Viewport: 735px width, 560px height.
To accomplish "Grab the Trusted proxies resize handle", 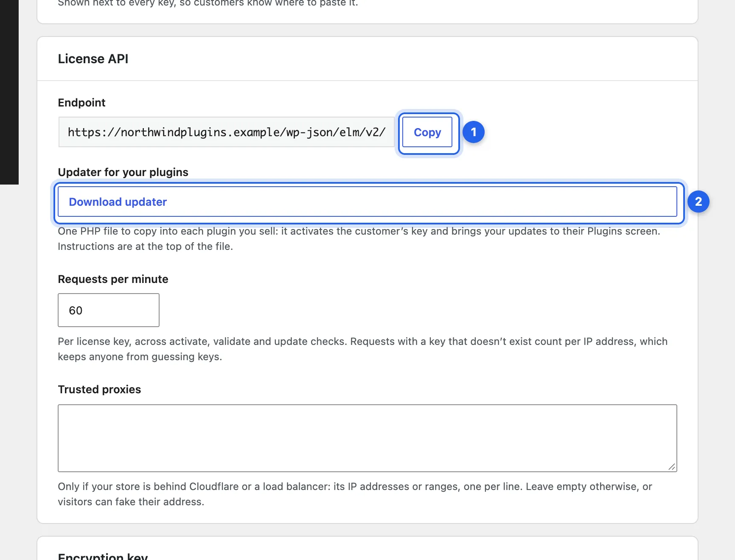I will coord(672,467).
